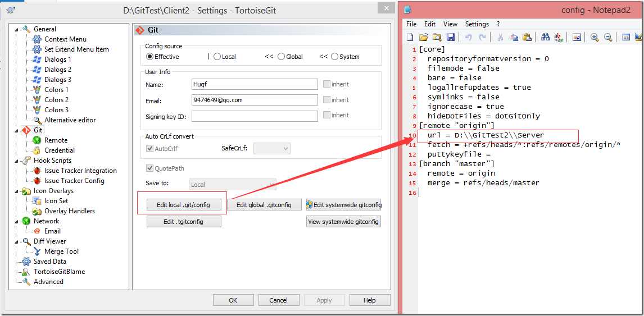Open SafeCrLf dropdown
Viewport: 644px width, 316px height.
pos(272,149)
